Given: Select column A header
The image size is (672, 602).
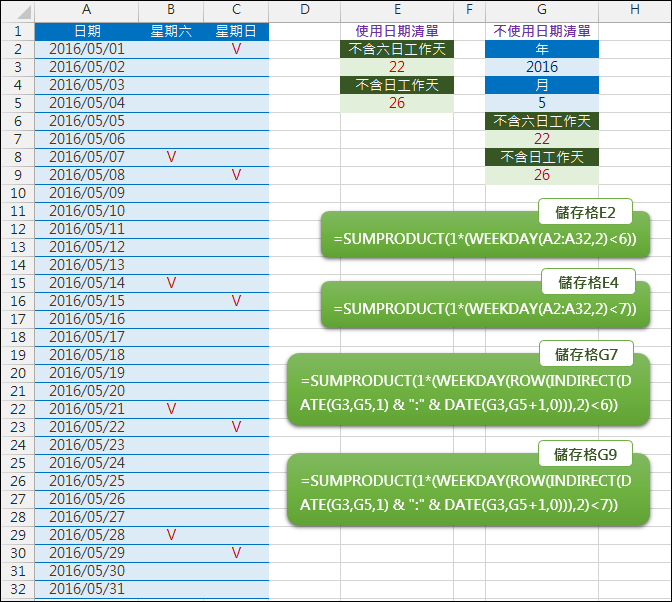Looking at the screenshot, I should coord(87,11).
